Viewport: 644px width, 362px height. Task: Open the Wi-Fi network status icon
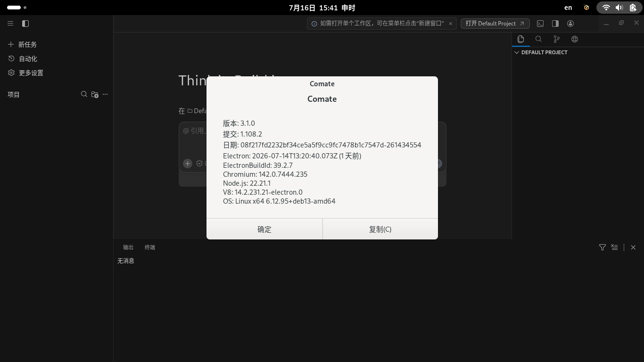click(x=606, y=8)
